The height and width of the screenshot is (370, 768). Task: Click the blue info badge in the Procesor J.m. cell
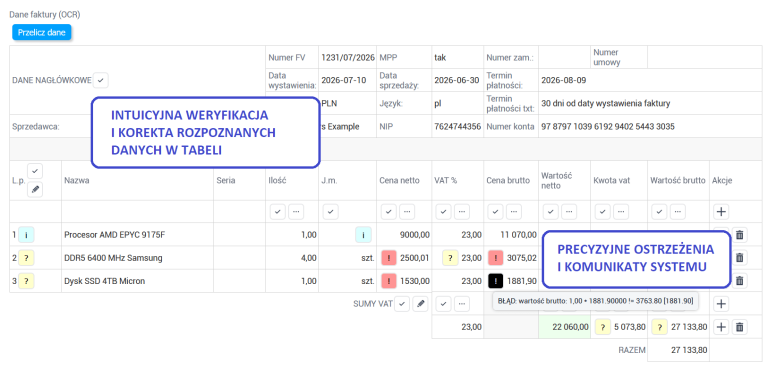(363, 235)
